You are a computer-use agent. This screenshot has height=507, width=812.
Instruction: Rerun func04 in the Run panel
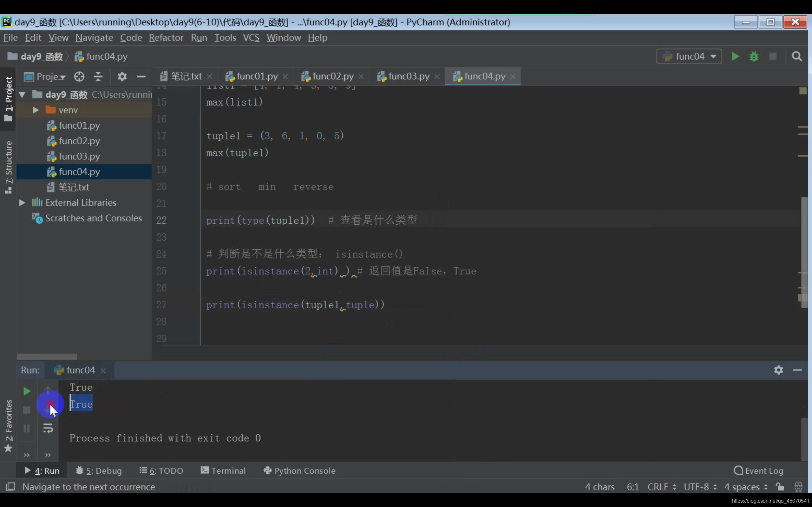pyautogui.click(x=27, y=391)
